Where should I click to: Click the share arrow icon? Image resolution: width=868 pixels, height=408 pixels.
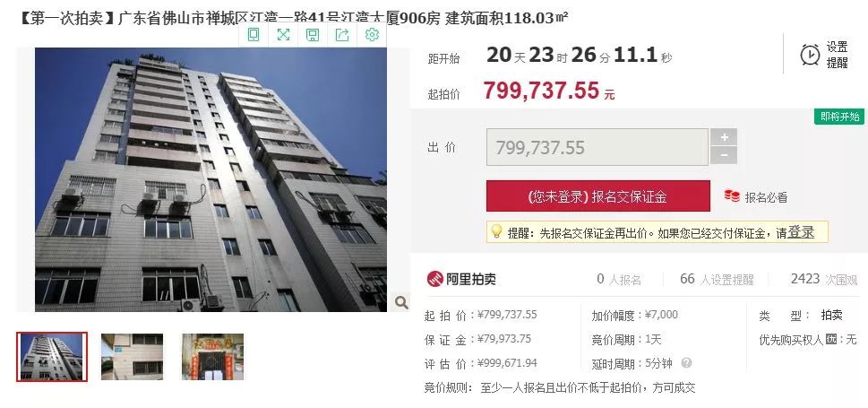(x=343, y=35)
